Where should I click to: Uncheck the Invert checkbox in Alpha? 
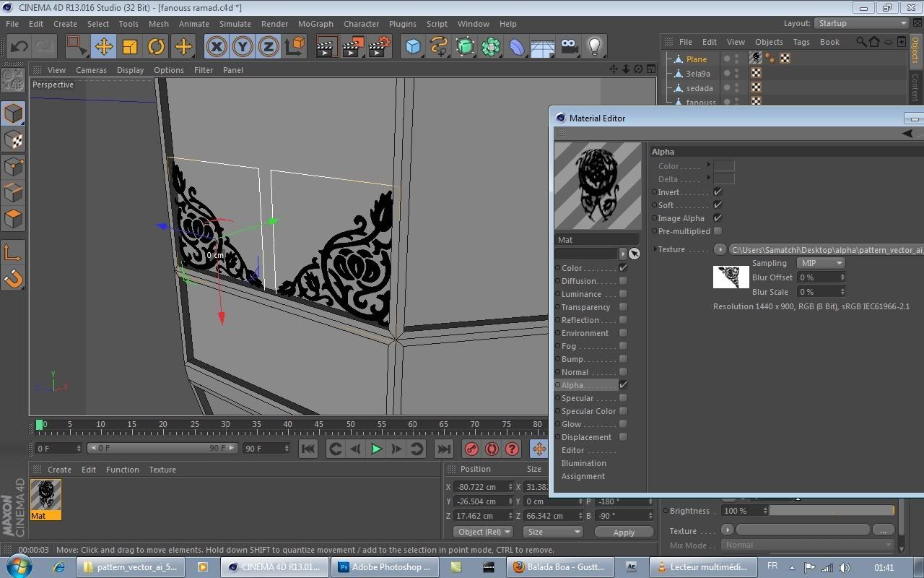pyautogui.click(x=718, y=192)
